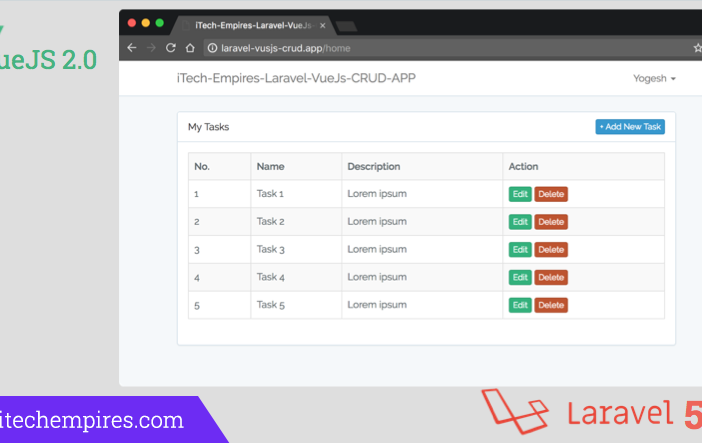702x443 pixels.
Task: Click site info icon in address bar
Action: tap(212, 48)
